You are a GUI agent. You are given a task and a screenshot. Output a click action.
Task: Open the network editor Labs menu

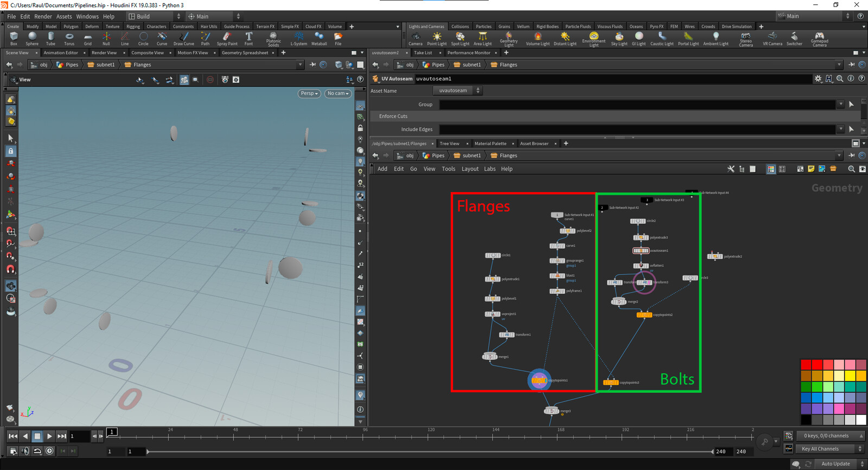[490, 169]
